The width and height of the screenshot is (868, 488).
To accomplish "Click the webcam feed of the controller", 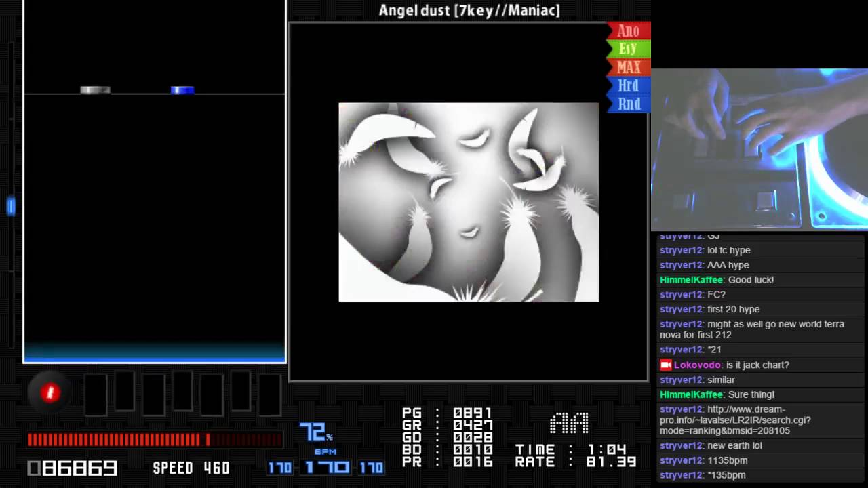I will 759,150.
